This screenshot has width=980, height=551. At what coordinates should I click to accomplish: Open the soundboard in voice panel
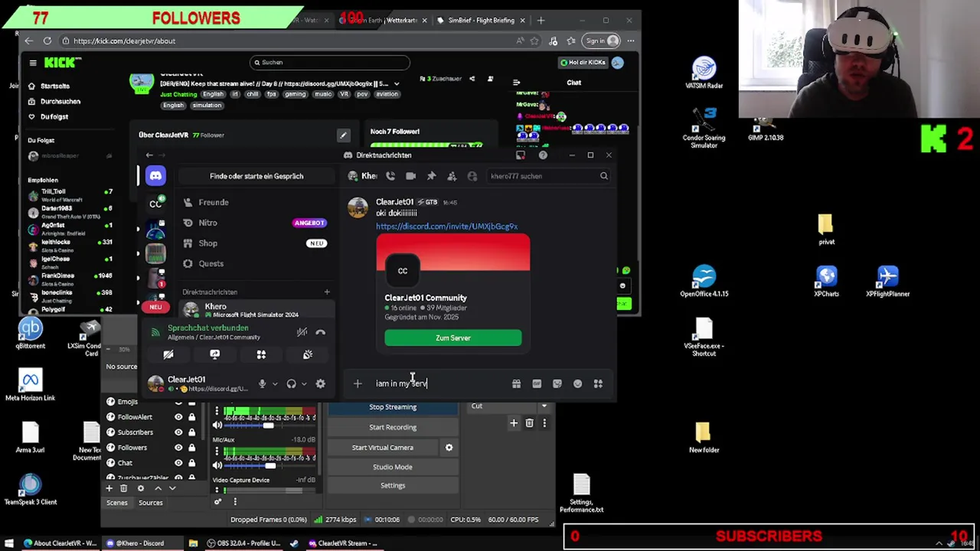(308, 354)
